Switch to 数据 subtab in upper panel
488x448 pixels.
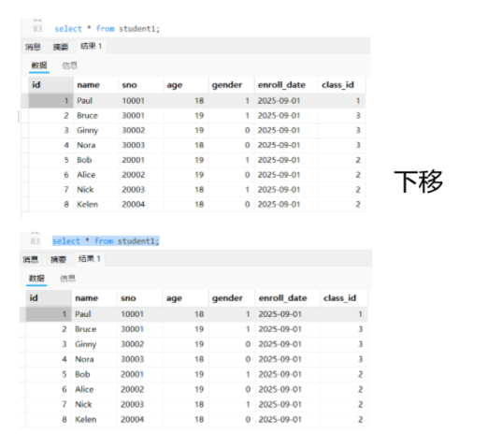tap(39, 65)
